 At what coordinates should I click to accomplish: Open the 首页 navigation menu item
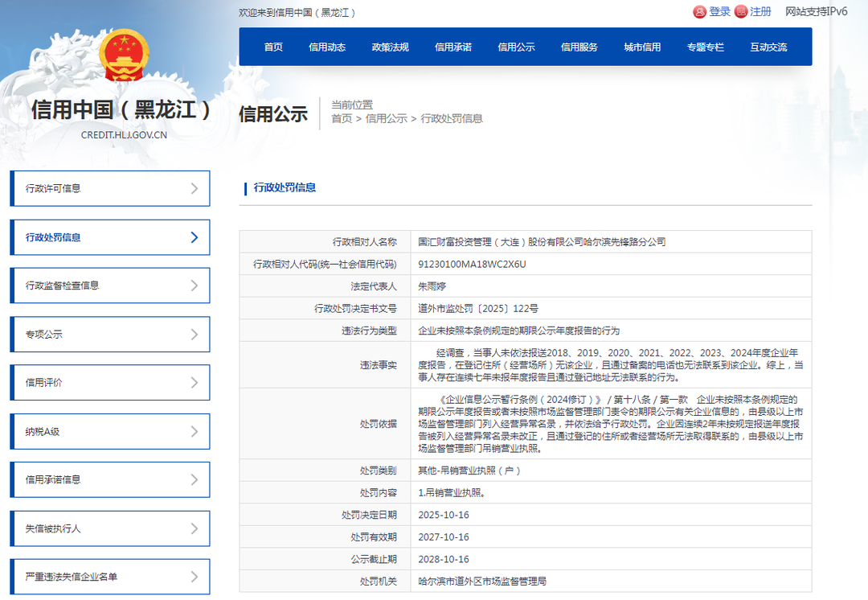click(273, 47)
